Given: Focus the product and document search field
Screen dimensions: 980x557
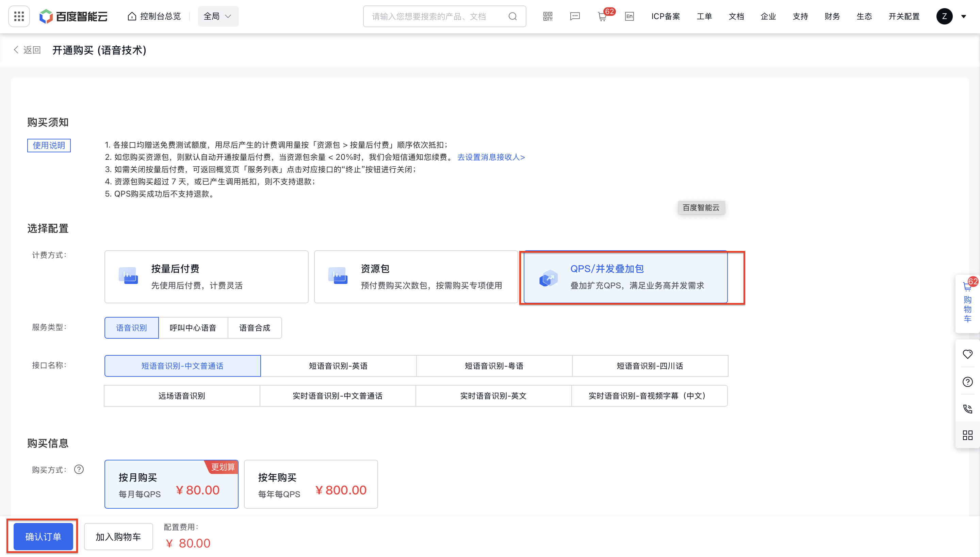Looking at the screenshot, I should [x=444, y=16].
